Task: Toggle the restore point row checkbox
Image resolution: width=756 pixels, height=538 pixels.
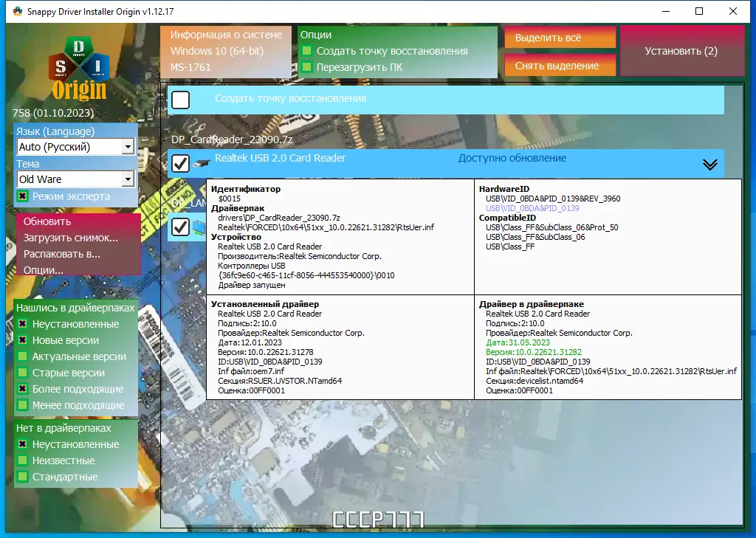Action: click(180, 100)
